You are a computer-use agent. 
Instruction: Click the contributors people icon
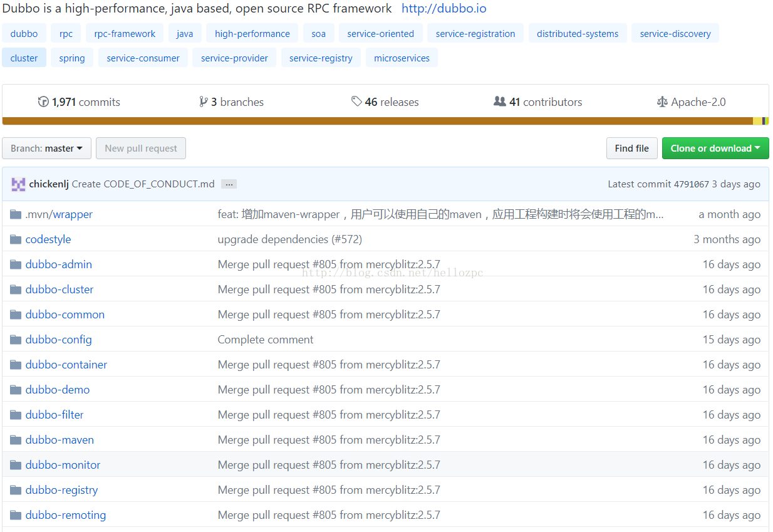tap(500, 101)
